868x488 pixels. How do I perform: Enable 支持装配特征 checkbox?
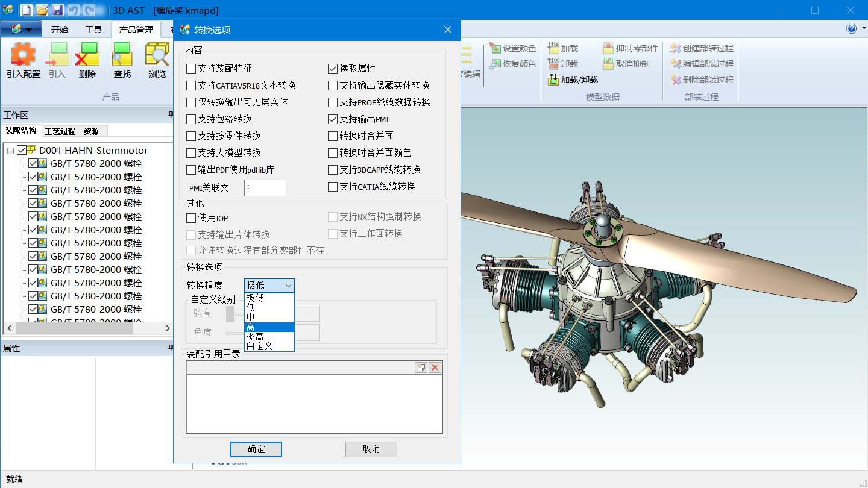[191, 69]
